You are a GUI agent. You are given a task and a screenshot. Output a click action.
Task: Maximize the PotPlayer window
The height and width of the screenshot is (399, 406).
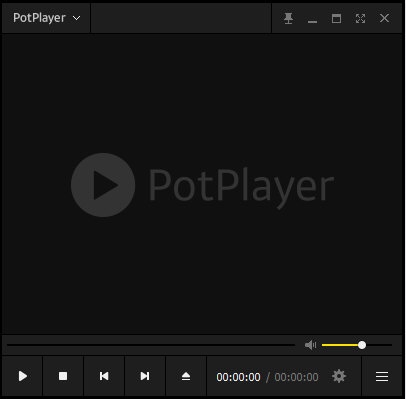click(336, 18)
